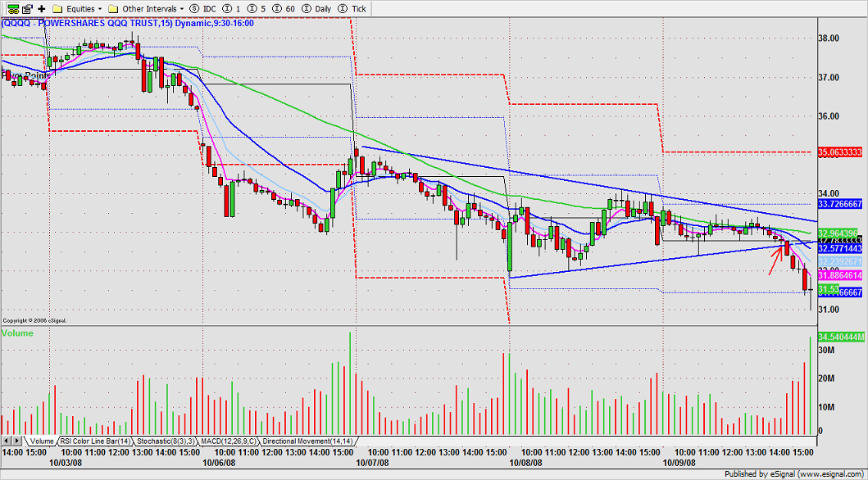
Task: Open the Stochastic(8(3),3) tab
Action: [x=166, y=442]
